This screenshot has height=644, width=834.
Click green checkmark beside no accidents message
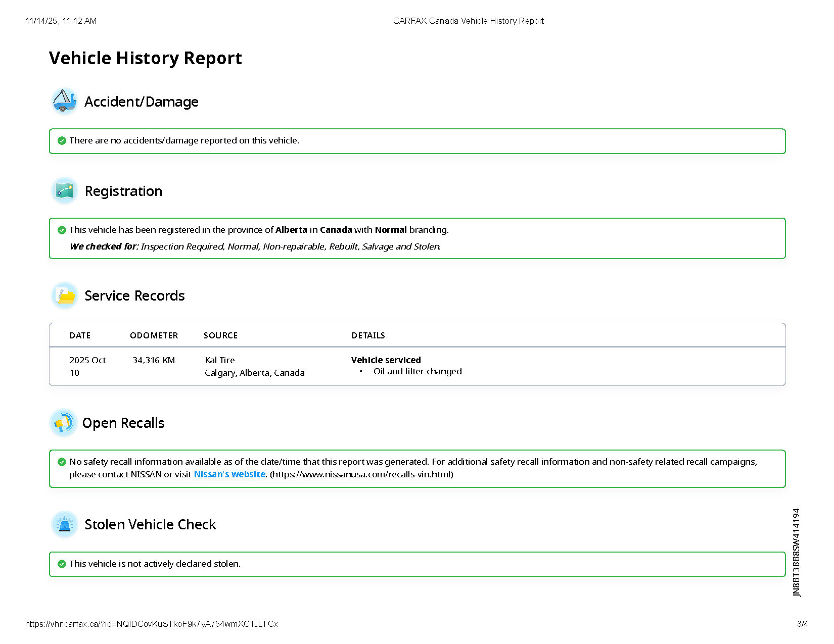click(62, 140)
